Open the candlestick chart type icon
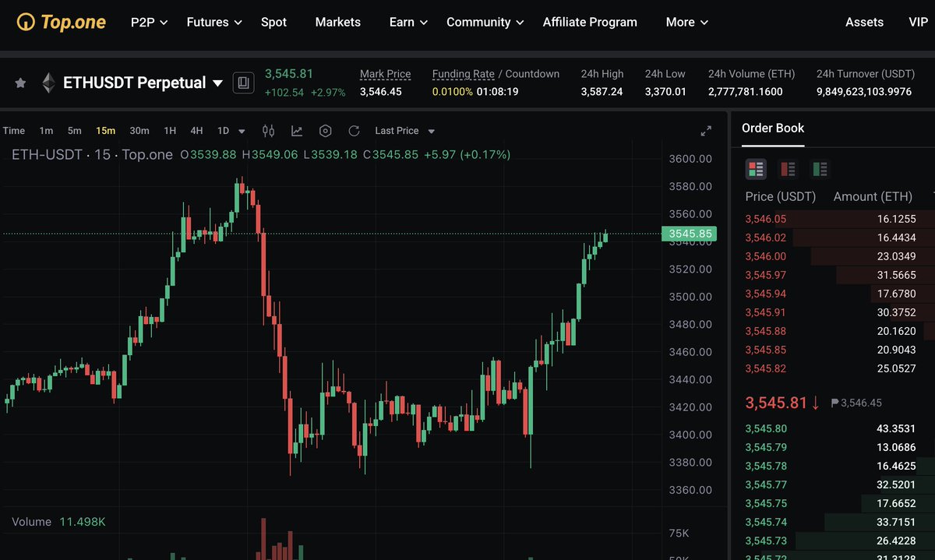The image size is (935, 560). click(x=268, y=131)
